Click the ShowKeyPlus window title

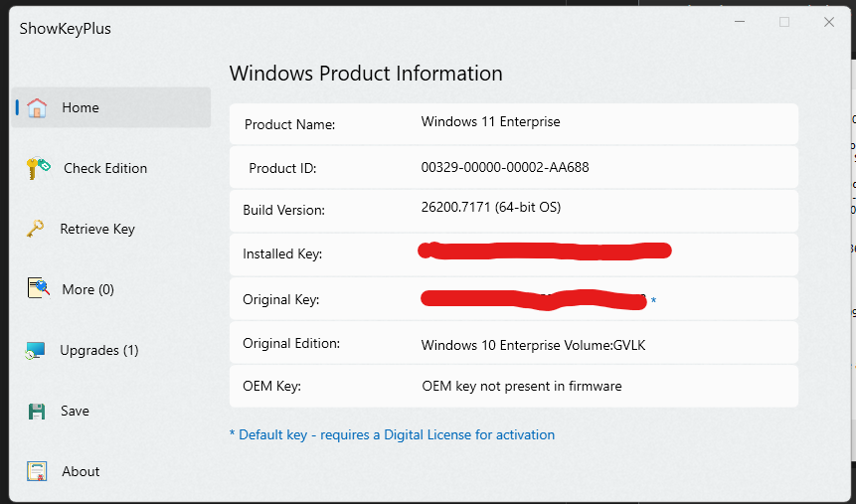point(65,29)
